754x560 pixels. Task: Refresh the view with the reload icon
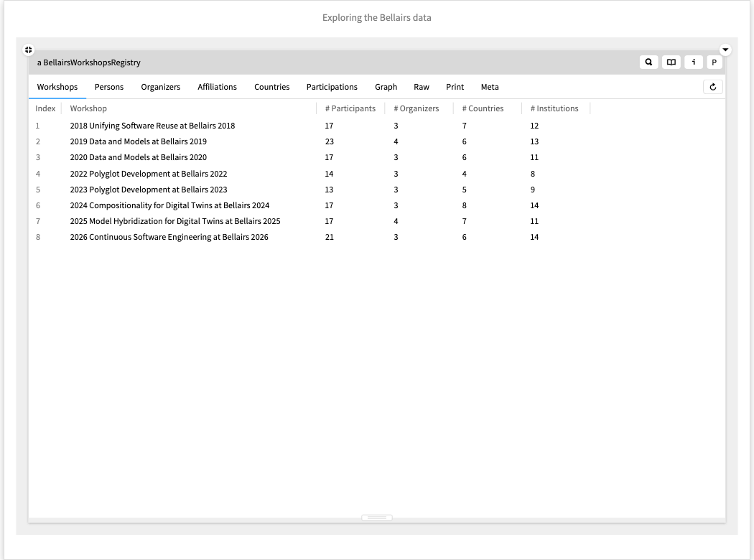click(x=712, y=87)
